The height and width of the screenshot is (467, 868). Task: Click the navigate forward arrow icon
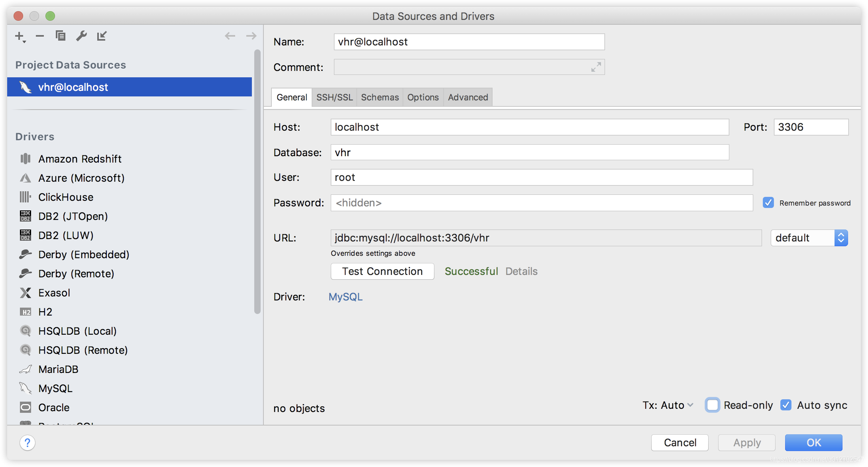(x=251, y=35)
